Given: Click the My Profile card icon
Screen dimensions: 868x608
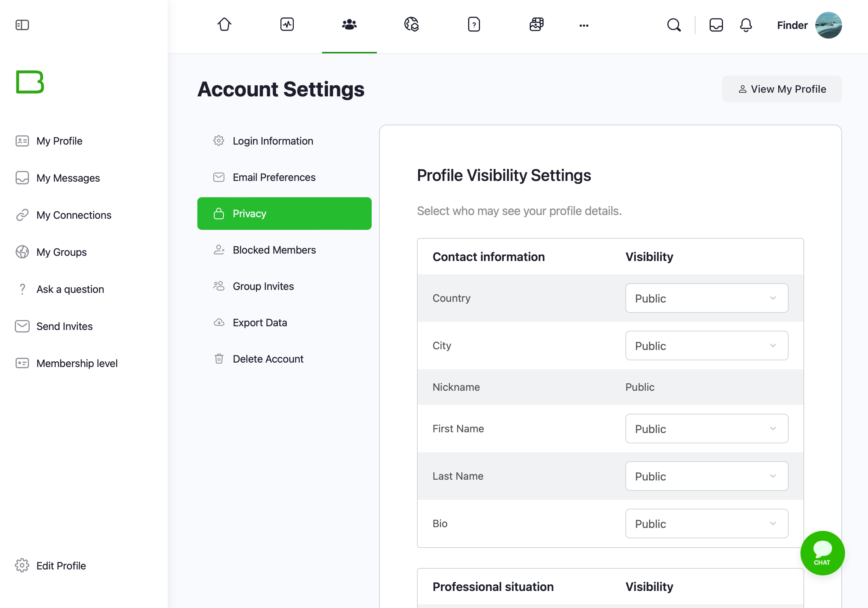Looking at the screenshot, I should click(22, 141).
